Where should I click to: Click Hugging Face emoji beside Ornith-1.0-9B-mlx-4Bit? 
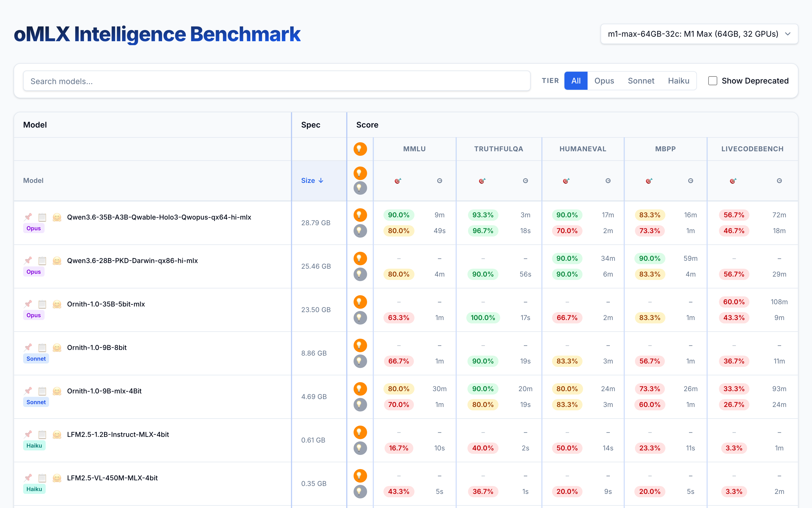57,391
